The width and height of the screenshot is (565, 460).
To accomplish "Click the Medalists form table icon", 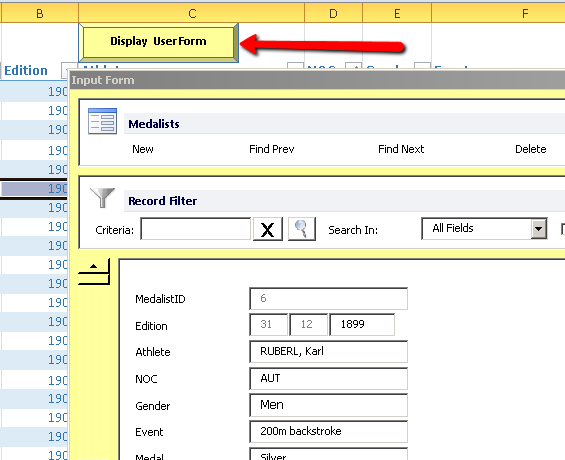I will coord(102,121).
